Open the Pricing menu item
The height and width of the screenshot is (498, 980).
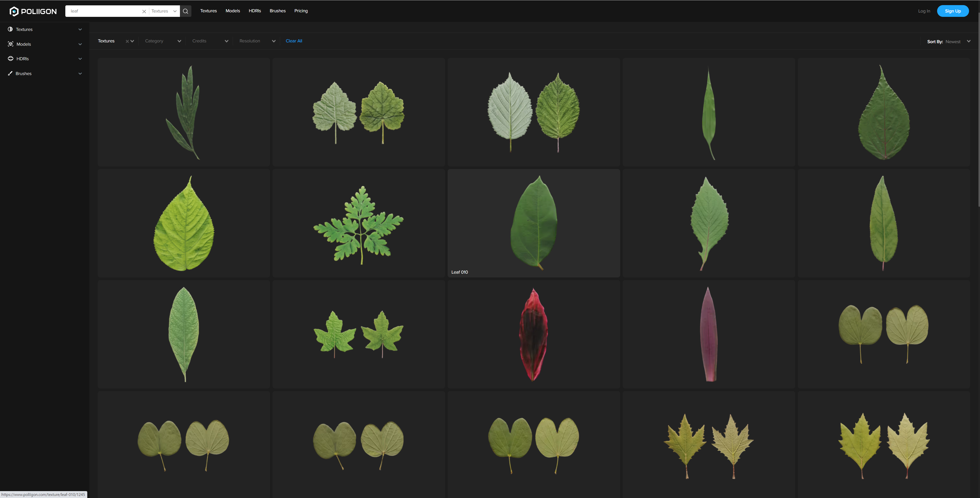pos(301,11)
